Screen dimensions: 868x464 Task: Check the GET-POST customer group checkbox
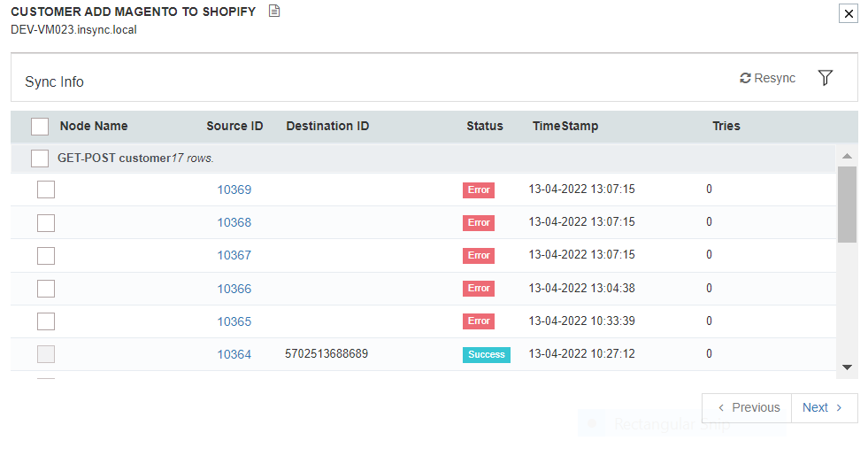tap(40, 158)
